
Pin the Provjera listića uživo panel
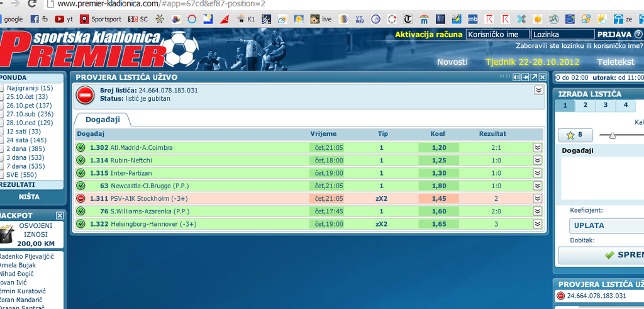[x=525, y=77]
